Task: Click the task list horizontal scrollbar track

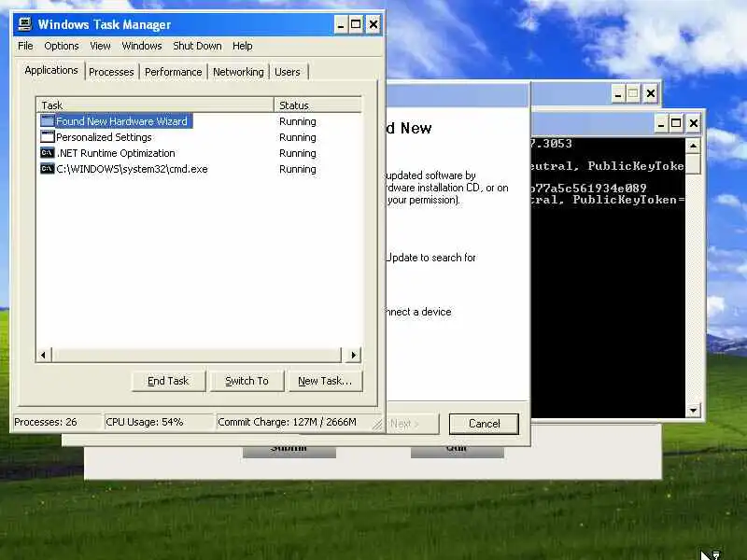Action: 196,355
